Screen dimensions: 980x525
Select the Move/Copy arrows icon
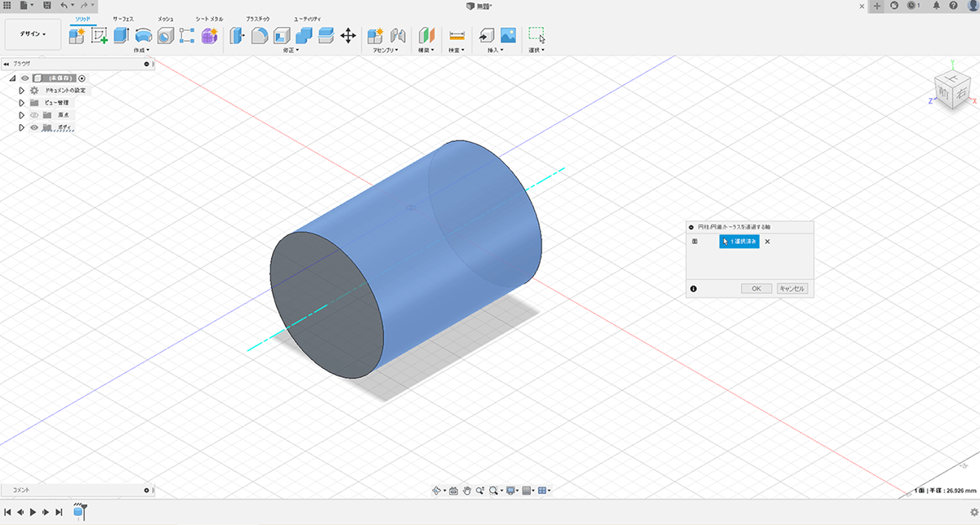coord(348,35)
